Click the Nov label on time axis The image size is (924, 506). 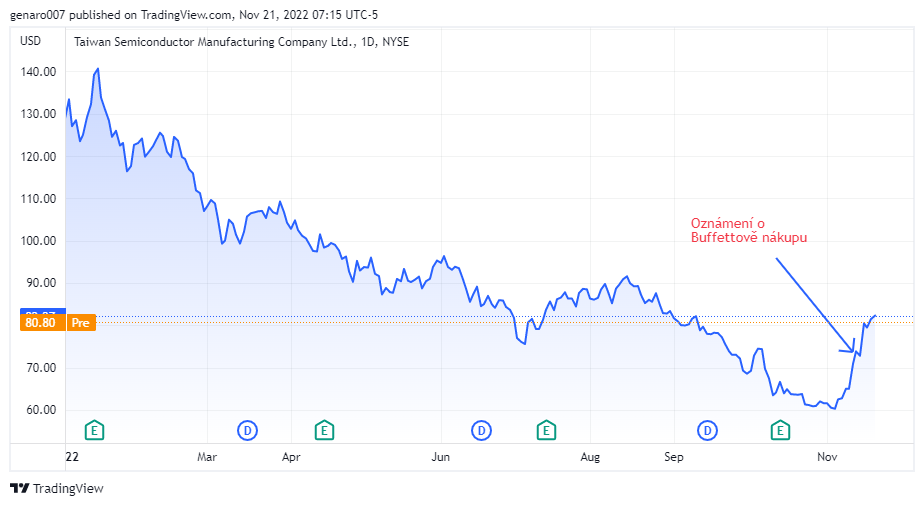(827, 457)
